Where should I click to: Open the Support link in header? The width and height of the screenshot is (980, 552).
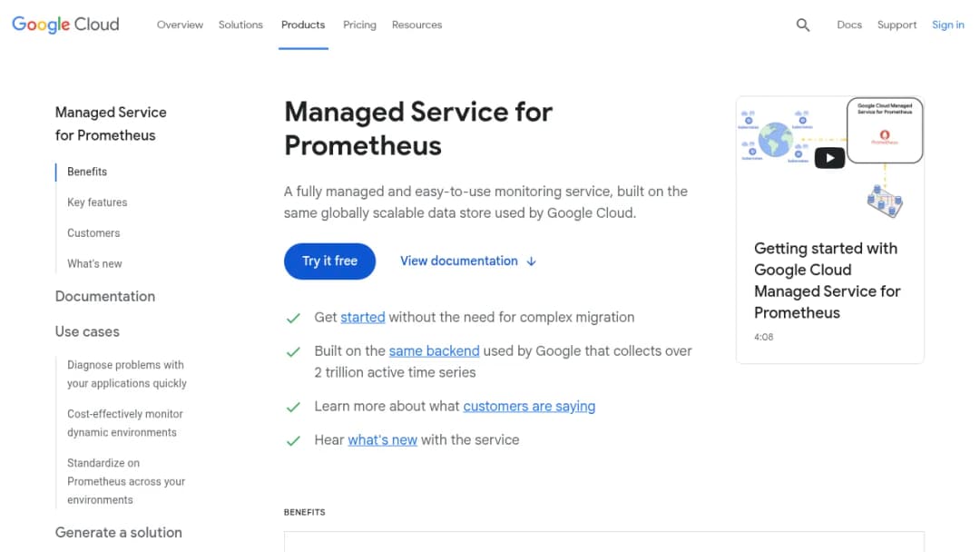point(897,25)
